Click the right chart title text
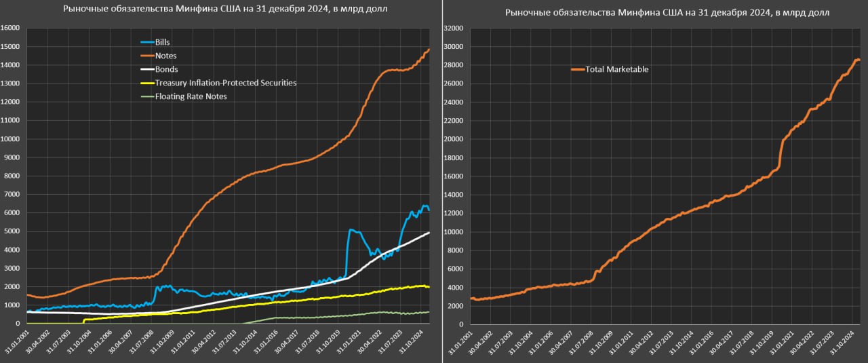The width and height of the screenshot is (868, 363). point(663,13)
